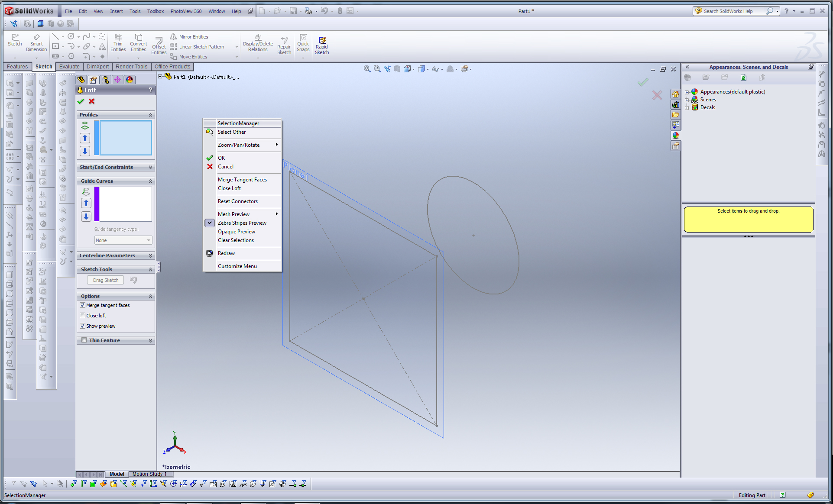Collapse the Options section
Screen dimensions: 833x504
pos(150,296)
